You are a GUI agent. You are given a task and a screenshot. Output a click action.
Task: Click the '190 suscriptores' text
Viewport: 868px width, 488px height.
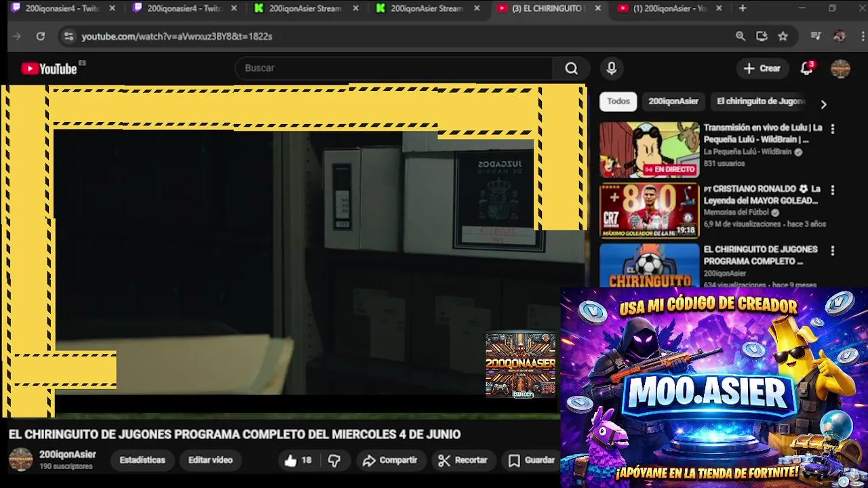[66, 467]
